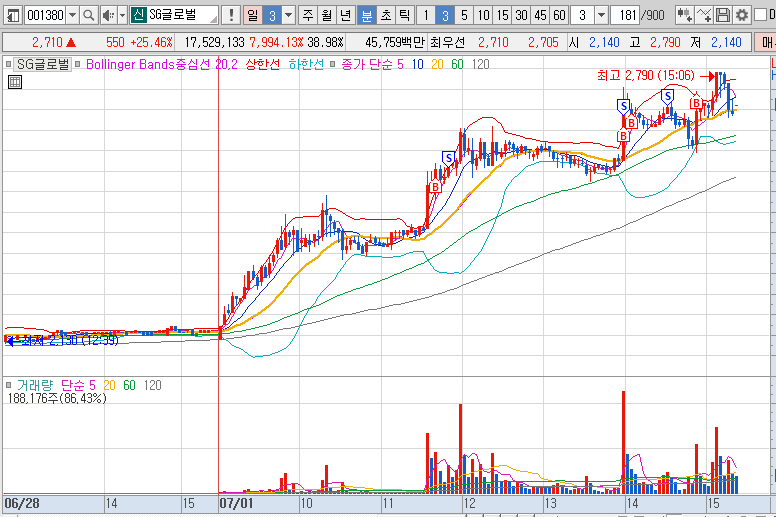Click the custom interval field showing 3

[x=582, y=15]
